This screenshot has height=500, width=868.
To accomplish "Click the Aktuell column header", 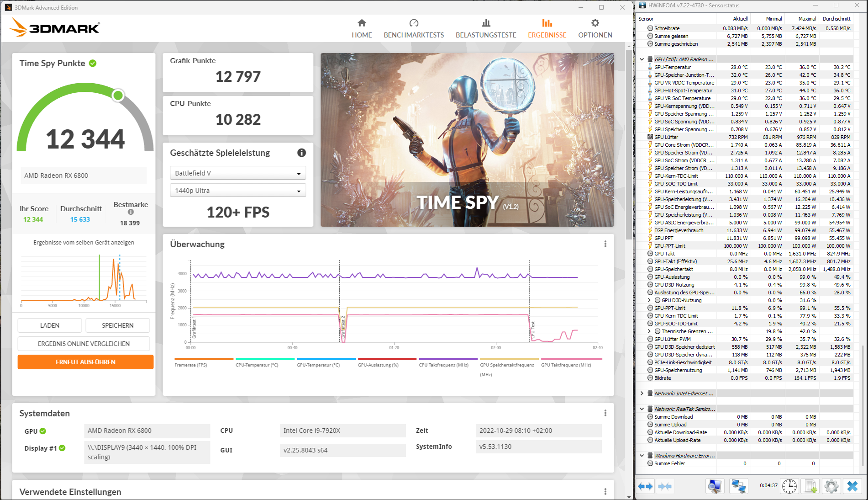I will [733, 19].
